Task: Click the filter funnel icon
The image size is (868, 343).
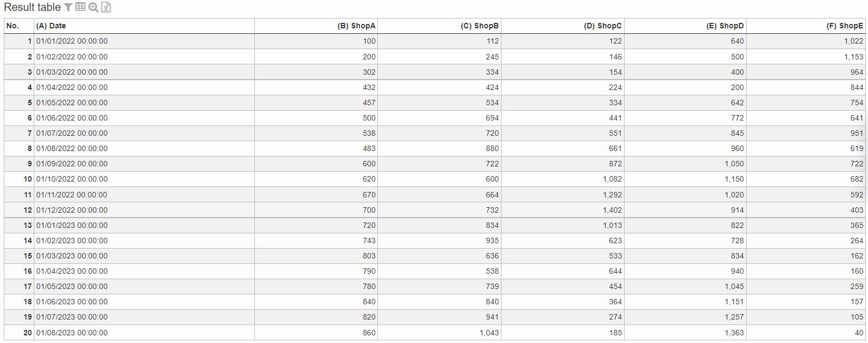Action: [x=68, y=7]
